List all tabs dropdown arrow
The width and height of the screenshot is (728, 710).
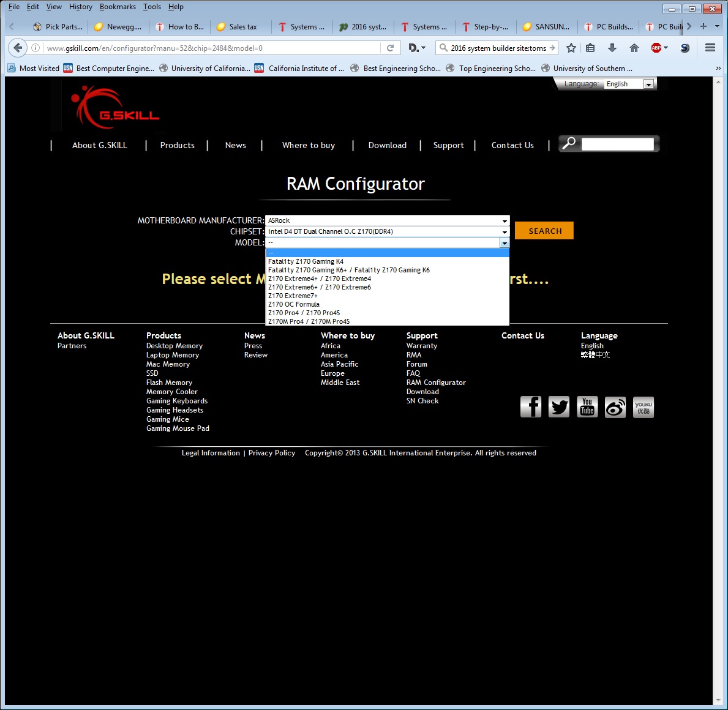[x=718, y=26]
